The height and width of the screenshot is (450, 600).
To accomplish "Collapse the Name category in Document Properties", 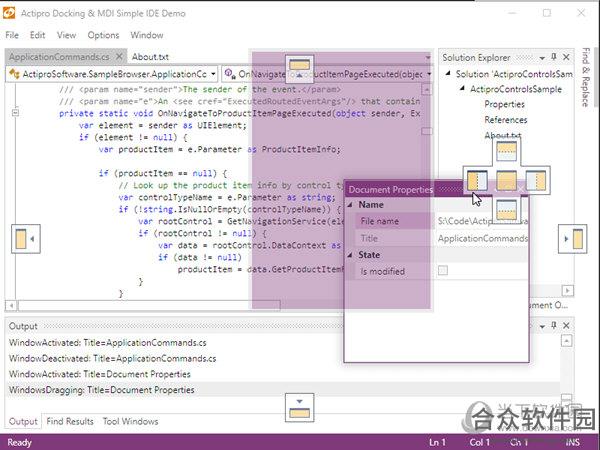I will (350, 205).
